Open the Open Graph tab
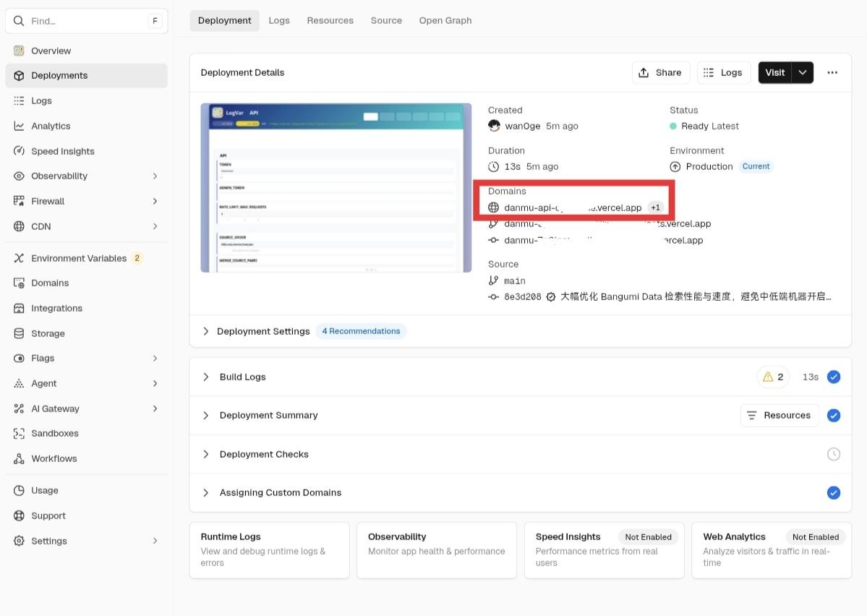The image size is (867, 616). tap(445, 20)
